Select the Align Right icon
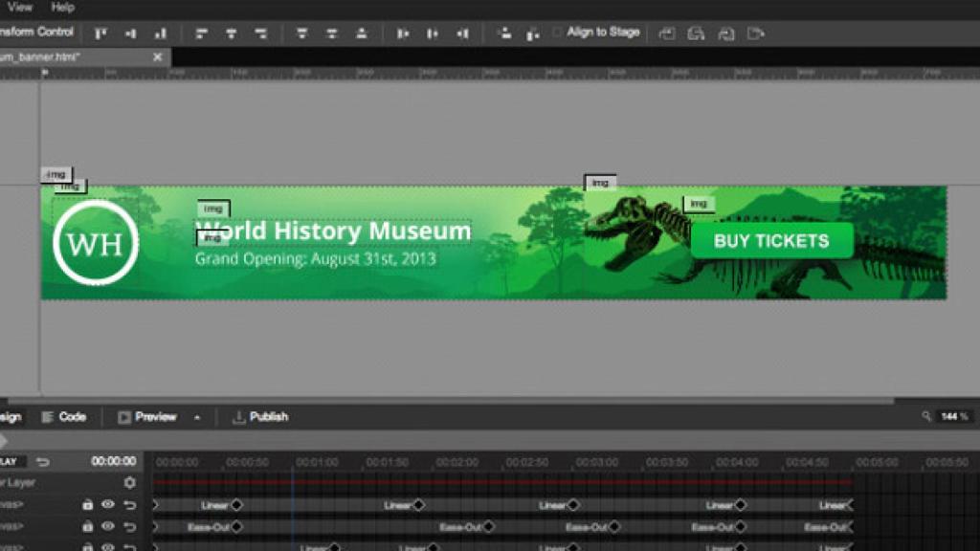The image size is (980, 551). [263, 32]
